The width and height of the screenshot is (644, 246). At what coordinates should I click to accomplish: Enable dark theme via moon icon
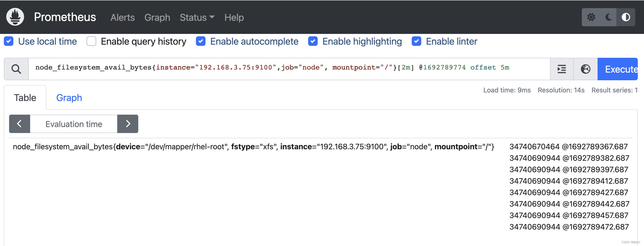tap(609, 17)
